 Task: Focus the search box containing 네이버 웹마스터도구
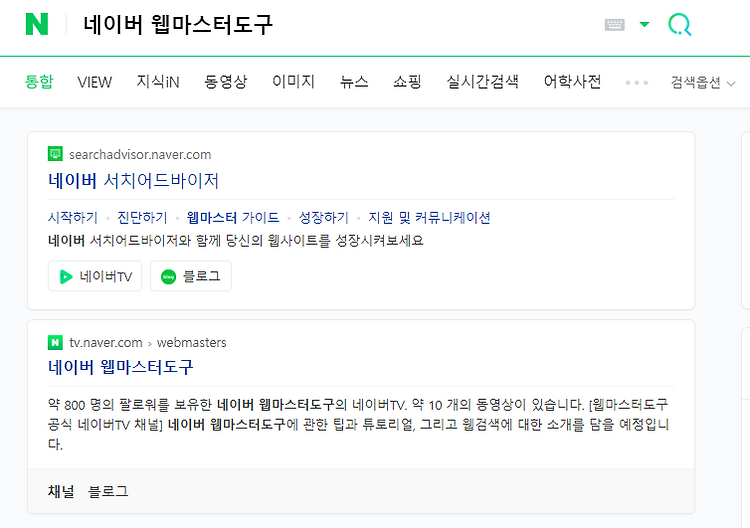coord(178,24)
